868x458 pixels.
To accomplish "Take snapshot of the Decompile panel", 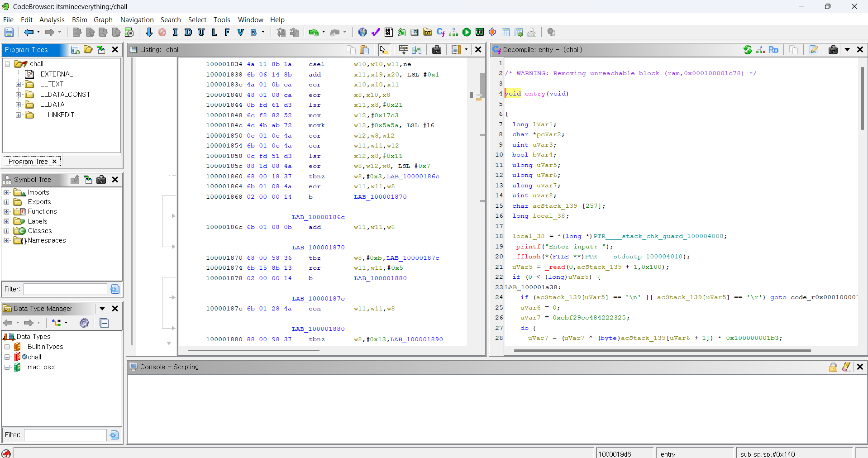I will tap(833, 50).
